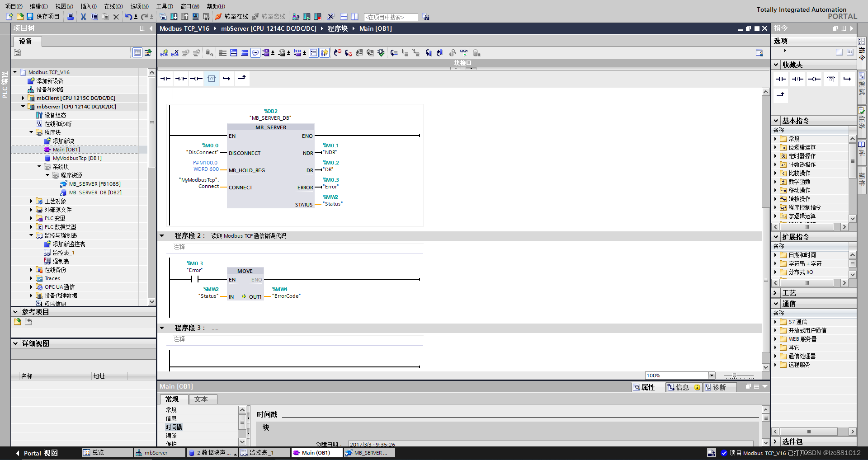This screenshot has height=460, width=868.
Task: Click the 保存项目 button
Action: coord(43,17)
